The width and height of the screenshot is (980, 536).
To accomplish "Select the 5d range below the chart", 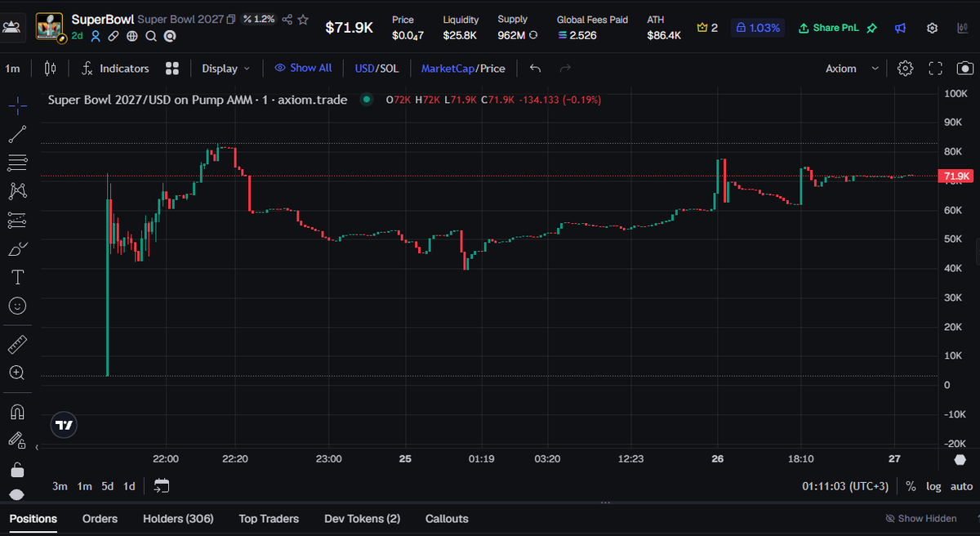I will [x=108, y=486].
